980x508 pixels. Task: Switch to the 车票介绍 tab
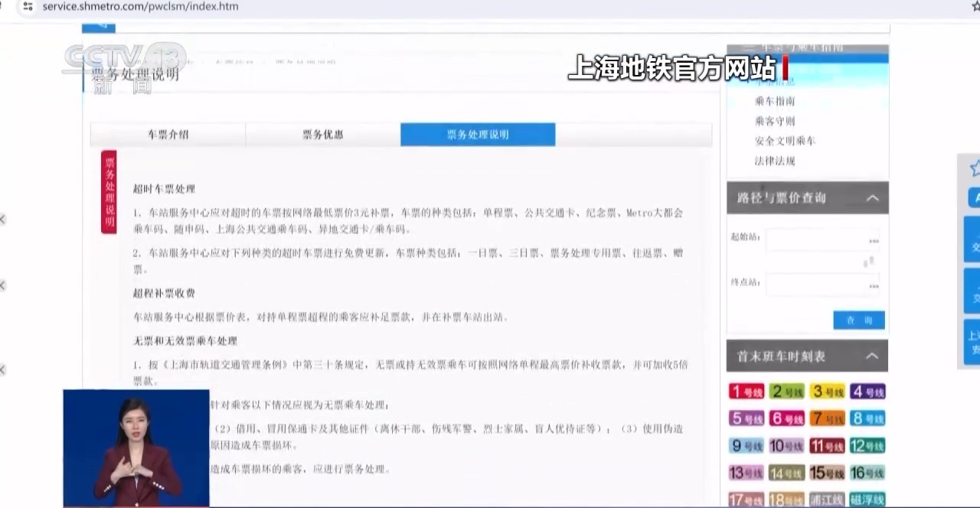168,134
